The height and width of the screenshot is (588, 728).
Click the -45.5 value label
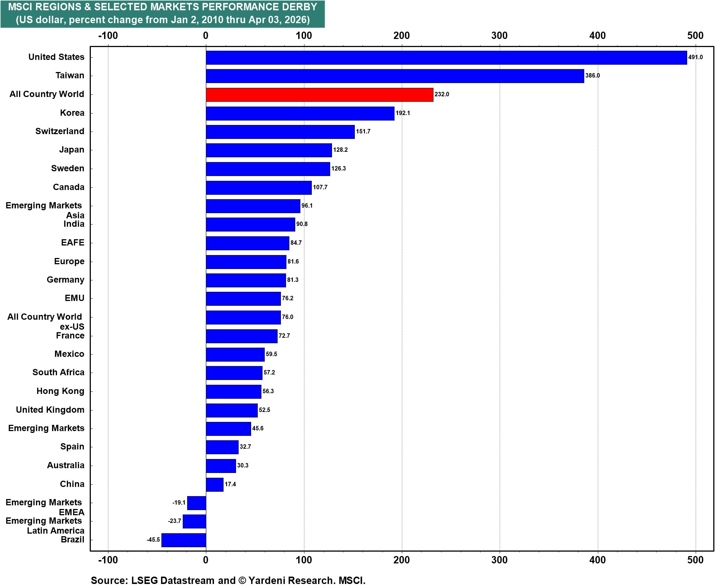(153, 540)
